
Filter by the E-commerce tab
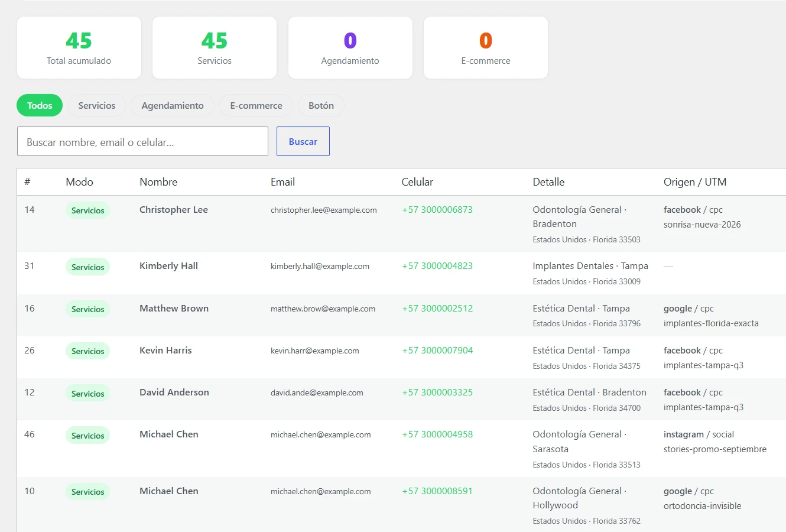pos(256,105)
